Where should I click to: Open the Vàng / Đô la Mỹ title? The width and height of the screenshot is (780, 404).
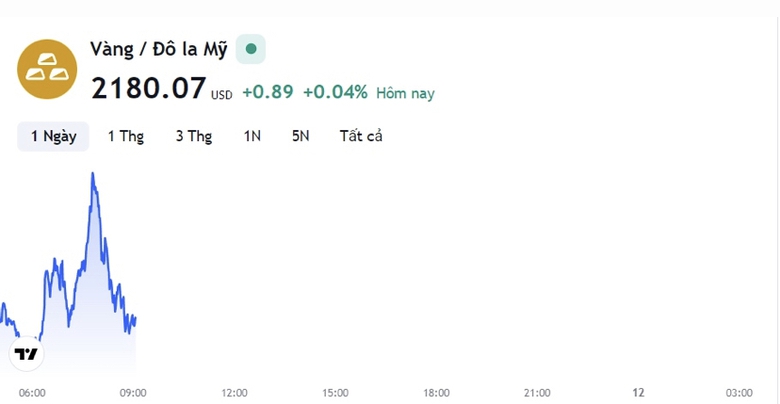(158, 48)
